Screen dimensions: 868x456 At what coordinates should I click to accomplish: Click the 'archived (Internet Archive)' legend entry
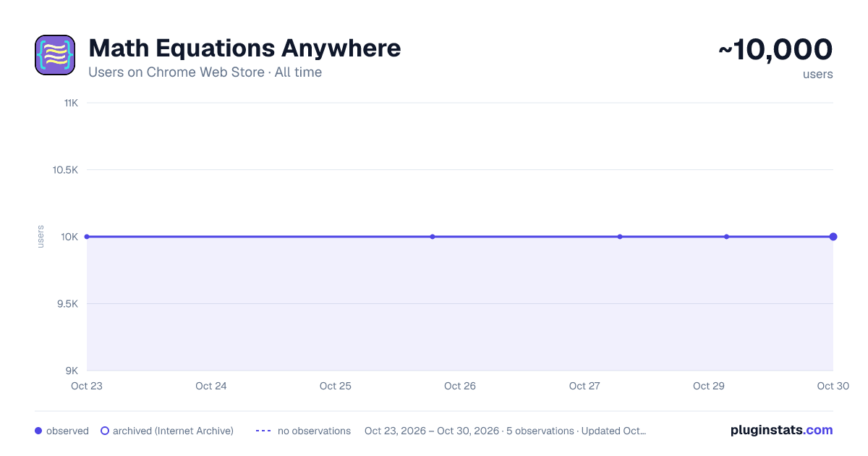[x=167, y=431]
